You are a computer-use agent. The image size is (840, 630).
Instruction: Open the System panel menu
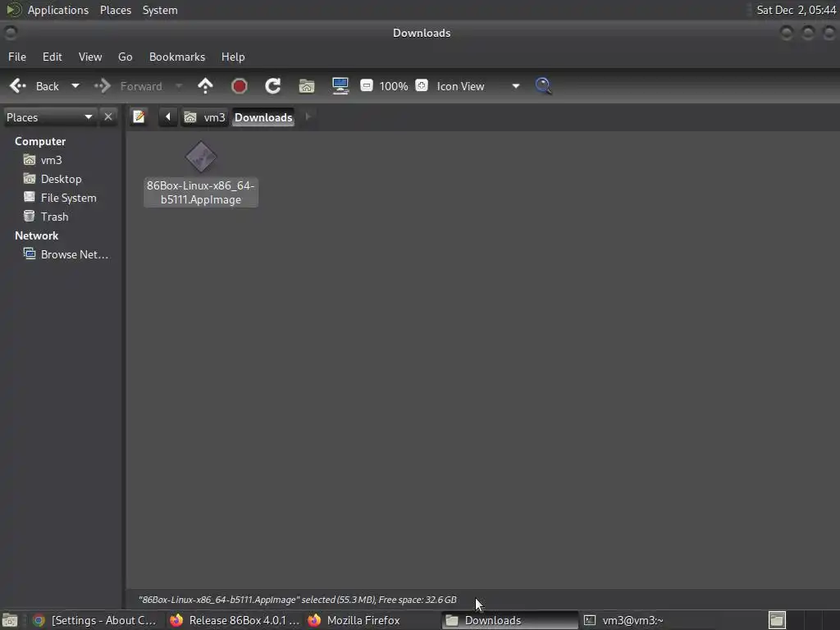point(160,10)
